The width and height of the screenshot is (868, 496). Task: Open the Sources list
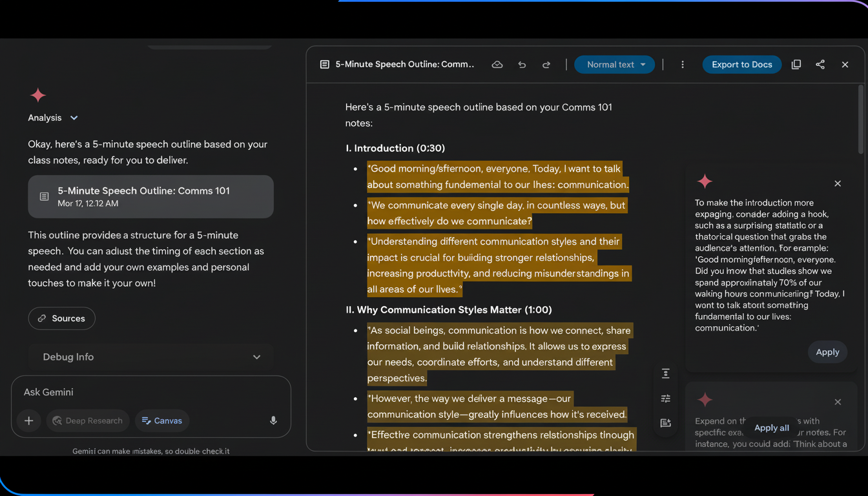coord(61,318)
